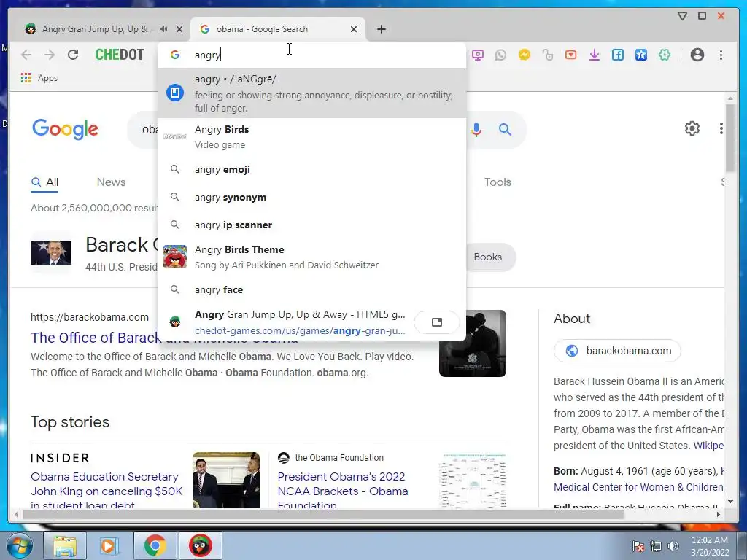Open The Office of Barack and Michelle Obama link
This screenshot has height=560, width=747.
[x=96, y=338]
